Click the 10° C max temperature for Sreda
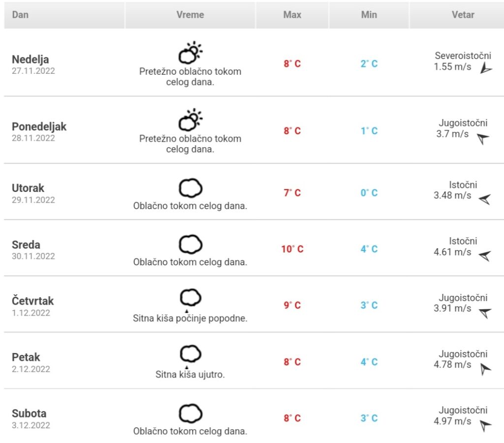This screenshot has width=504, height=443. point(292,249)
